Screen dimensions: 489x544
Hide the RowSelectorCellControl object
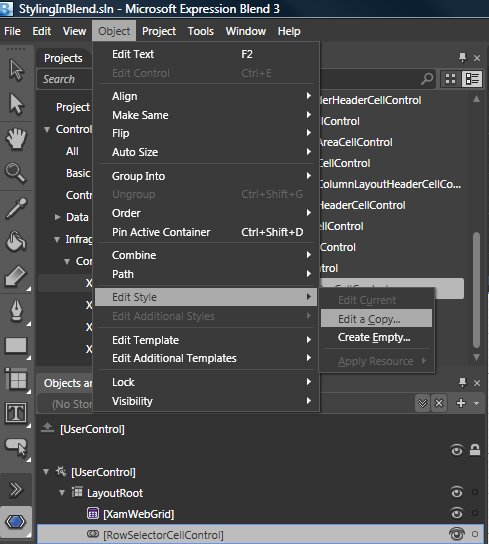[x=457, y=534]
